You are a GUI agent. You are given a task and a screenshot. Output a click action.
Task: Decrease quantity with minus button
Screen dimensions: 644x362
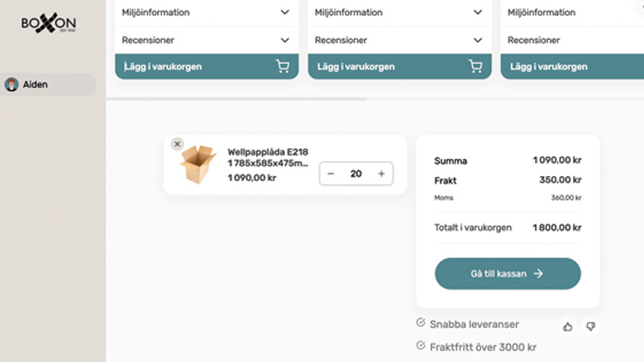point(331,174)
